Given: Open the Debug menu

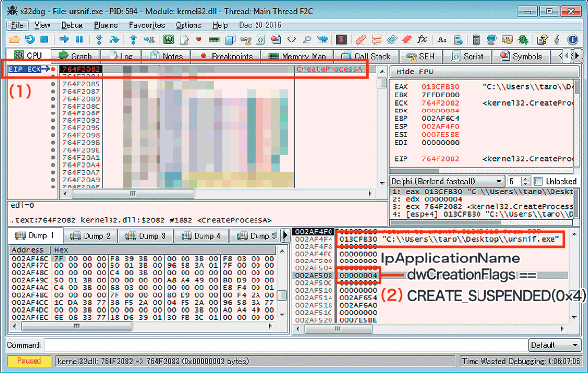Looking at the screenshot, I should point(72,25).
